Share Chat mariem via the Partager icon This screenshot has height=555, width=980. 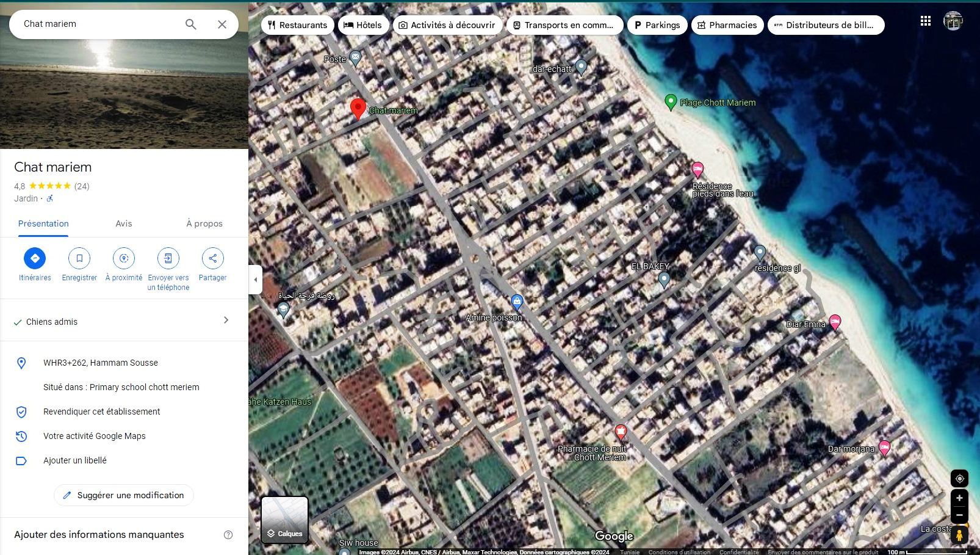pos(212,258)
